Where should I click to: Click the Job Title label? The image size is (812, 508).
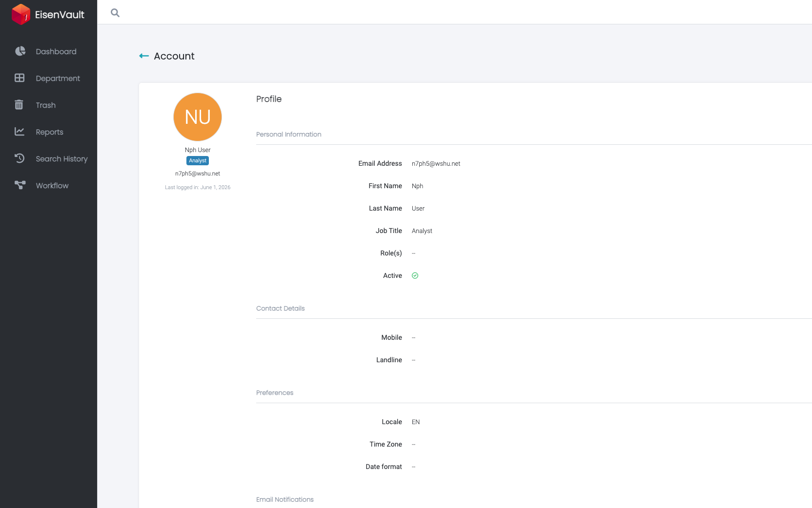[x=389, y=231]
